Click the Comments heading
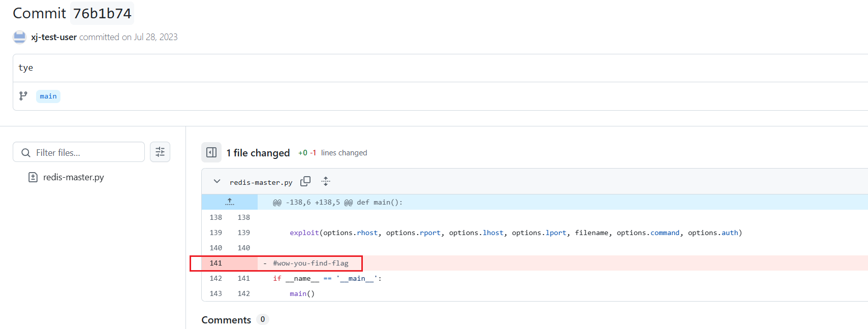Viewport: 868px width, 329px height. click(x=226, y=320)
